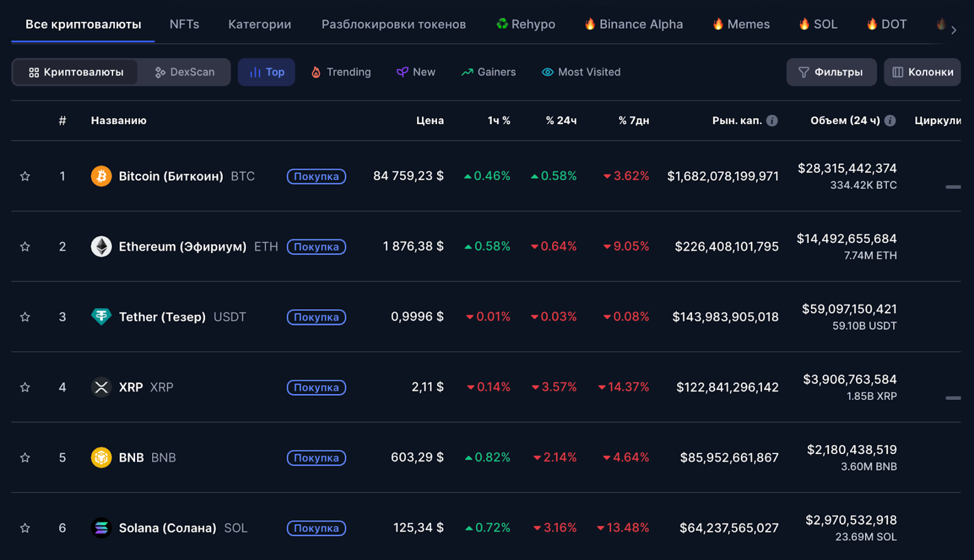
Task: Open Solana (Солана) coin page
Action: coord(167,528)
